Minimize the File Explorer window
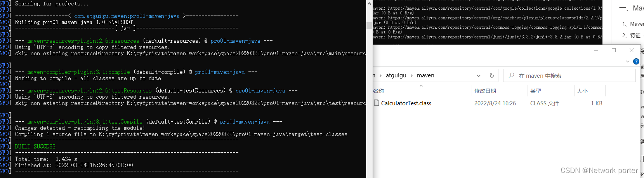 pyautogui.click(x=596, y=50)
